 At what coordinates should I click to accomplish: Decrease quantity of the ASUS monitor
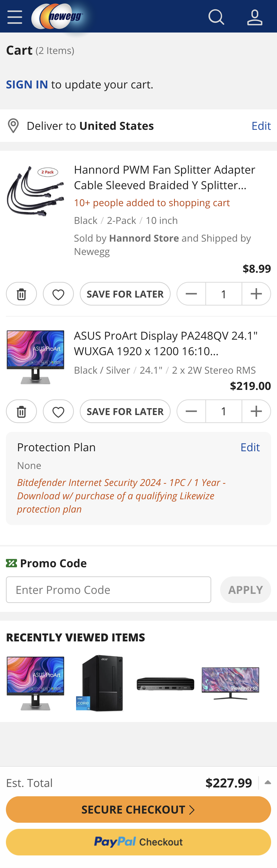191,411
